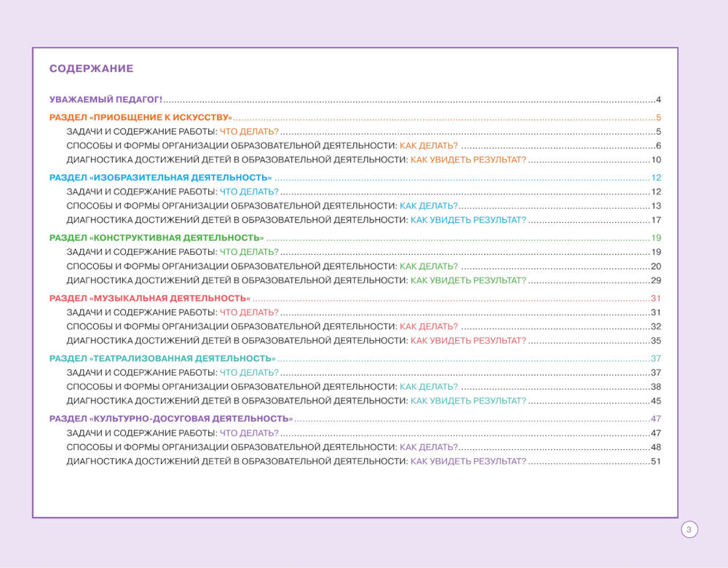Open section «Изобразительная деятельность»

160,178
